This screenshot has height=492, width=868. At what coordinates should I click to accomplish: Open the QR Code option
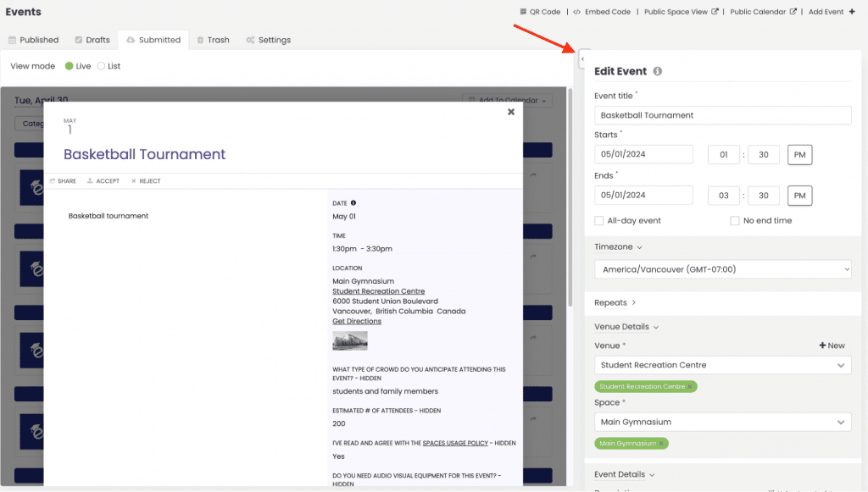541,12
